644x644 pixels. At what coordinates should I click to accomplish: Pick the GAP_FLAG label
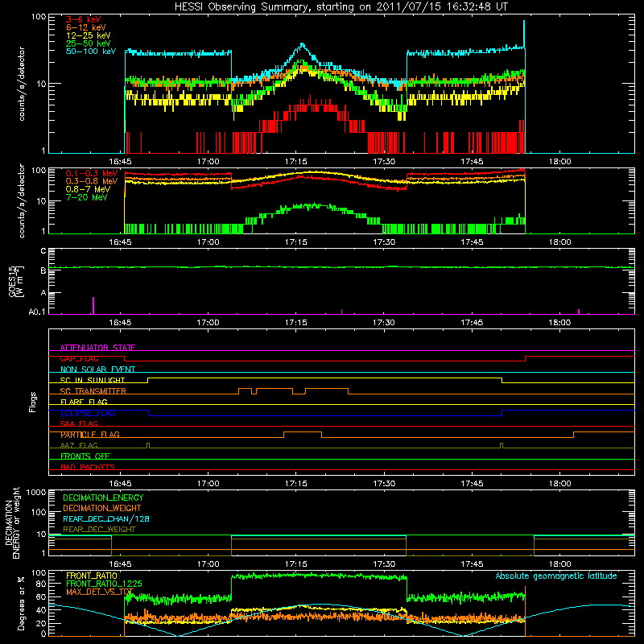click(x=79, y=358)
